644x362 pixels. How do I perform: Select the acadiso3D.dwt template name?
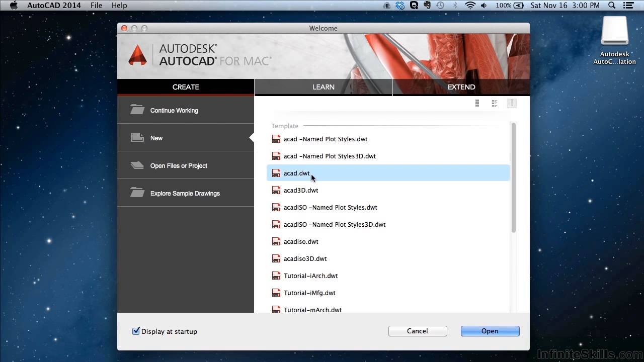click(x=305, y=258)
